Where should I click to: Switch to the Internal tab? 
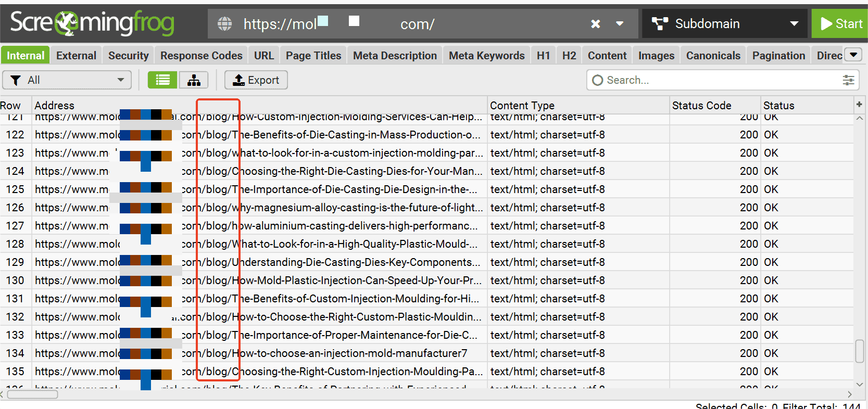pos(25,55)
